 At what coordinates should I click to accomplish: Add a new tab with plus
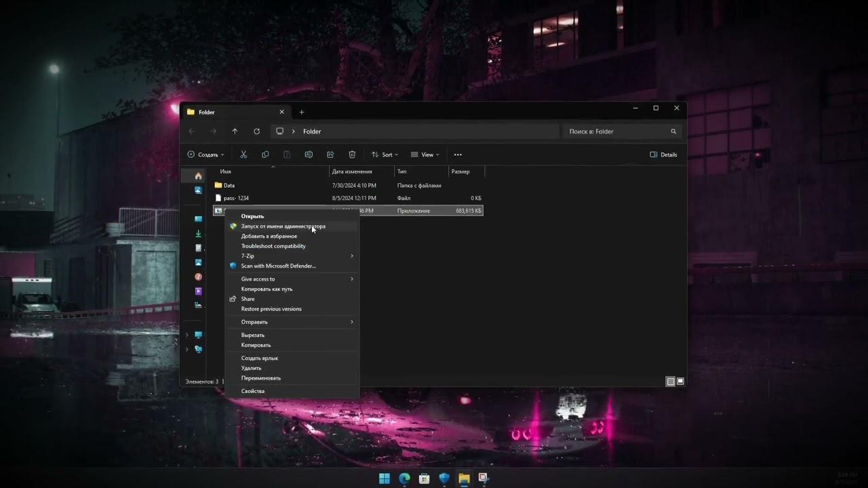pyautogui.click(x=302, y=112)
